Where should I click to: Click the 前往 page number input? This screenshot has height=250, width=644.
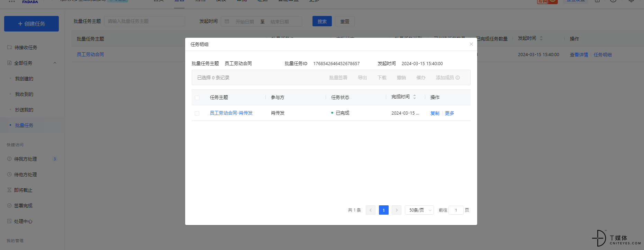456,210
